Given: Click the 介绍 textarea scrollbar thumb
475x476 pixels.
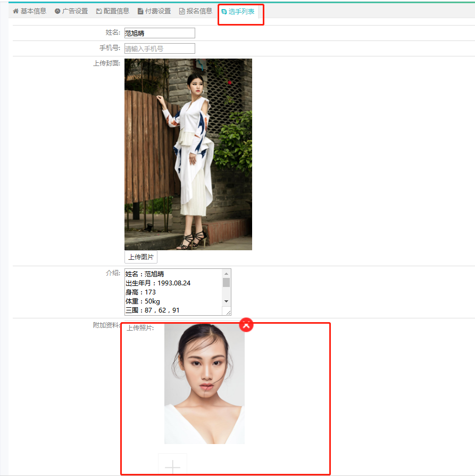Looking at the screenshot, I should pos(226,282).
